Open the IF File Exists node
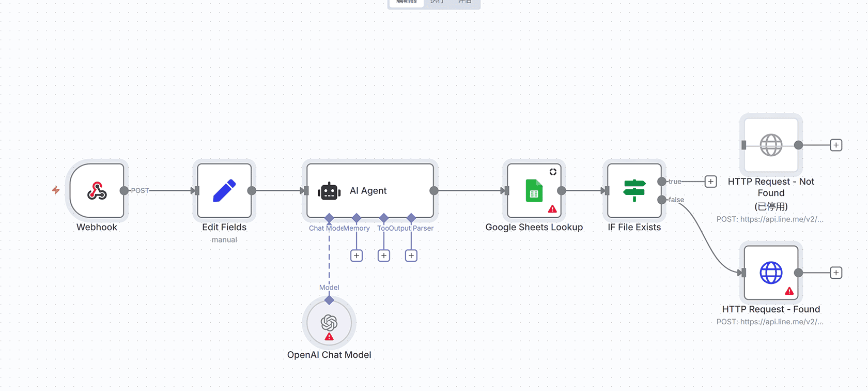The image size is (868, 391). point(634,191)
